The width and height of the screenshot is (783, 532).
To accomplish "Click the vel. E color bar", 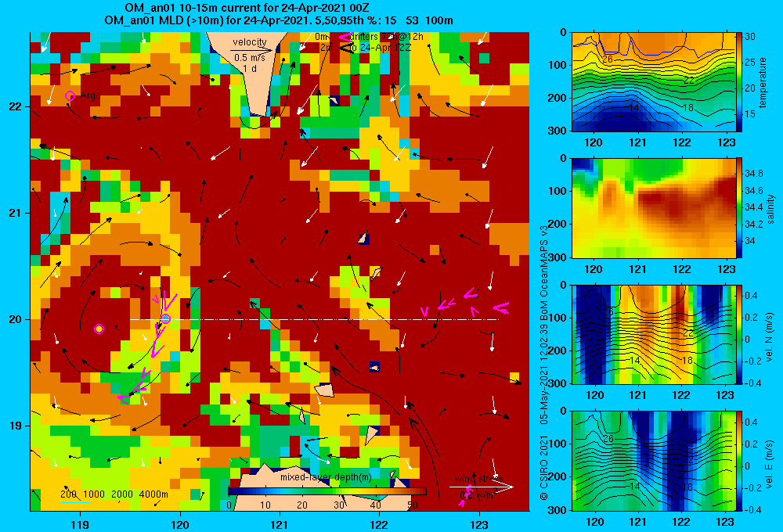I will tap(738, 461).
